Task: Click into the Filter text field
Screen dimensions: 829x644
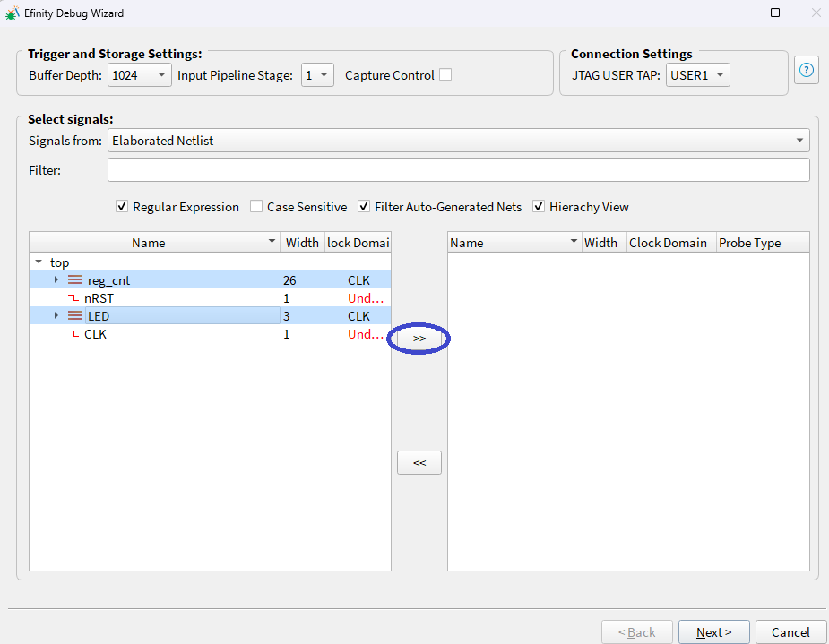Action: pos(458,170)
